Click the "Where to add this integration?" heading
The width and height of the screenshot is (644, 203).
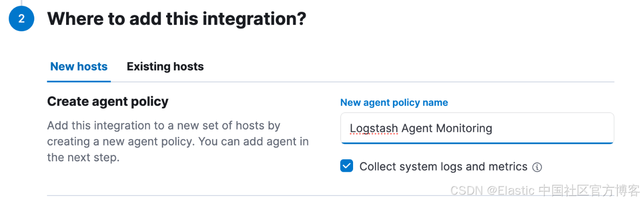[x=177, y=19]
